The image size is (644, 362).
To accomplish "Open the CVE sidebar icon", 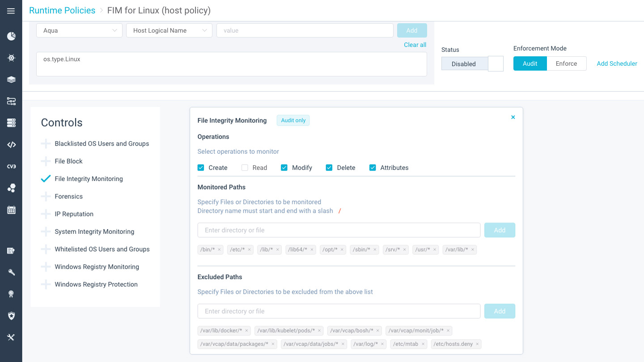I will coord(11,166).
